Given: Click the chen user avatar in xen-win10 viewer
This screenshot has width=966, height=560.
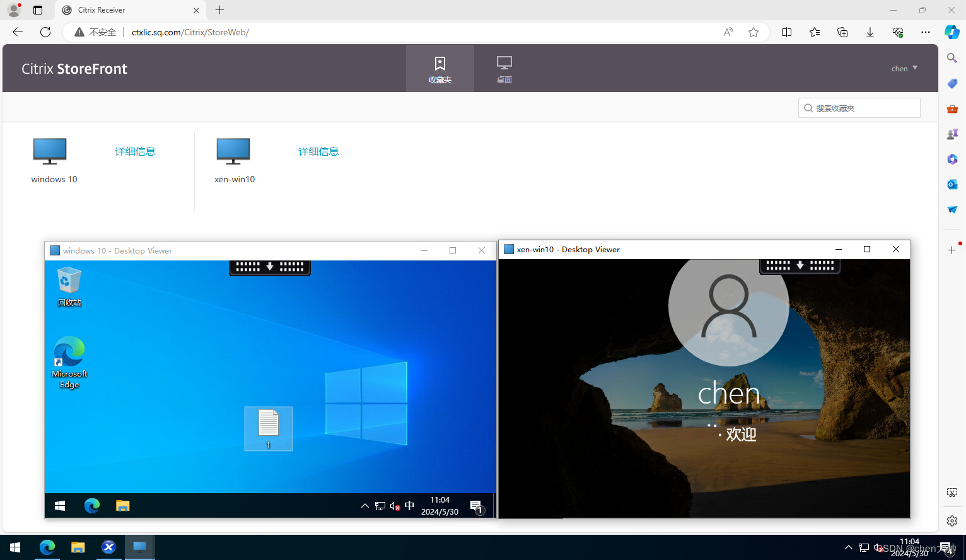Looking at the screenshot, I should [x=729, y=306].
